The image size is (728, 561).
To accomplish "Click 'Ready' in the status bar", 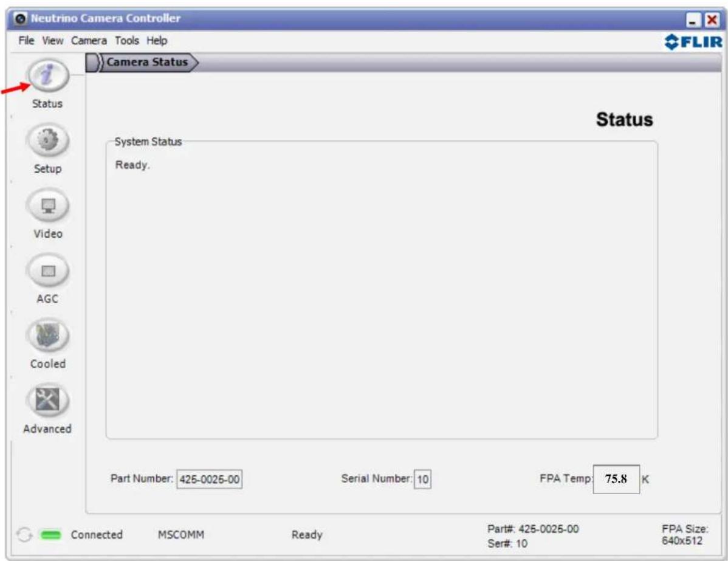I will [x=307, y=535].
